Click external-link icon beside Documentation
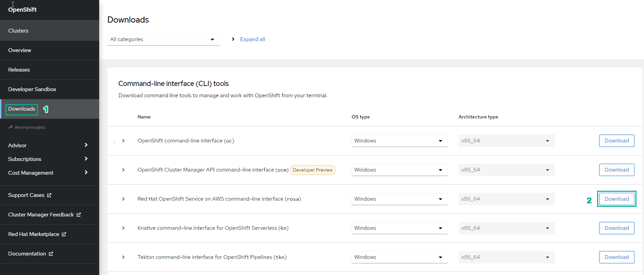Screen dimensions: 644x275 tap(51, 254)
